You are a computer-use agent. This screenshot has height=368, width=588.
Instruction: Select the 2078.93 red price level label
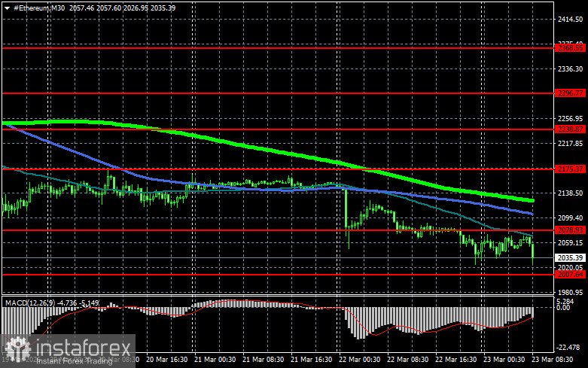(571, 230)
